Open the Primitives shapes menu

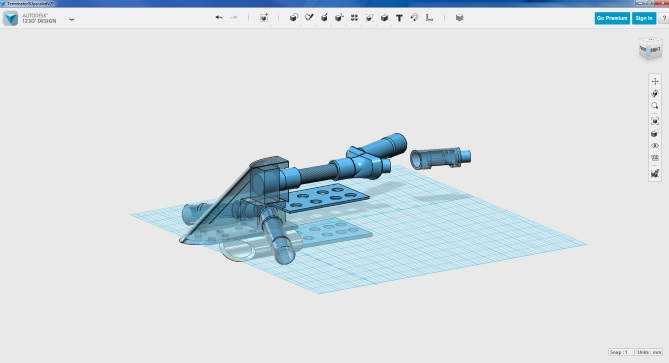[x=294, y=17]
